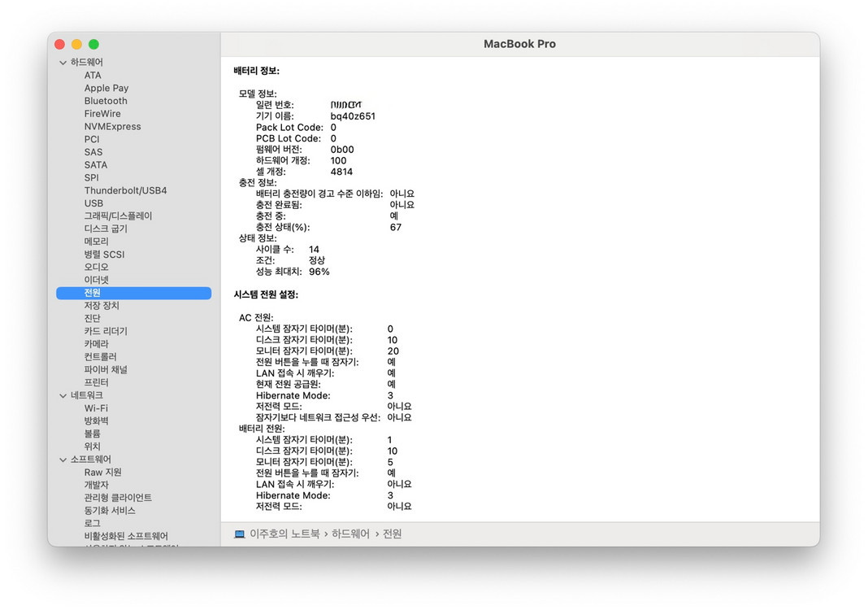The height and width of the screenshot is (610, 868).
Task: Select 볼륨 under 네트워크
Action: pos(92,434)
